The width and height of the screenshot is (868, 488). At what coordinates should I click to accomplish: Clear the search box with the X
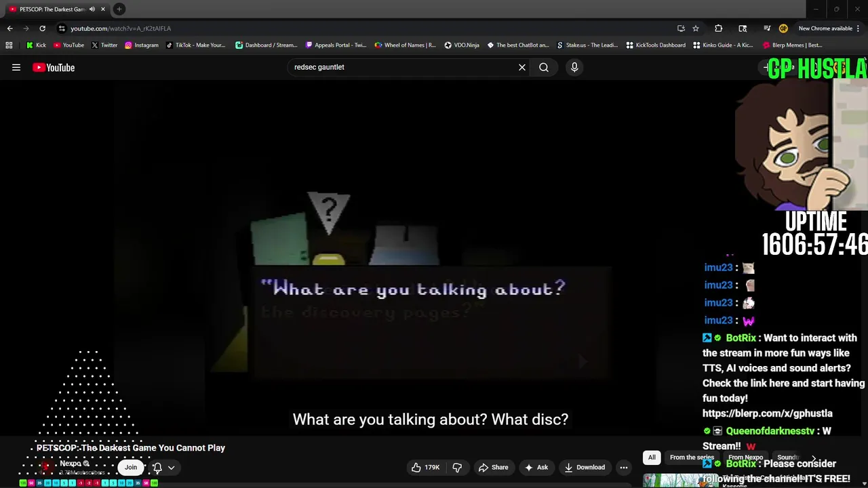click(522, 67)
